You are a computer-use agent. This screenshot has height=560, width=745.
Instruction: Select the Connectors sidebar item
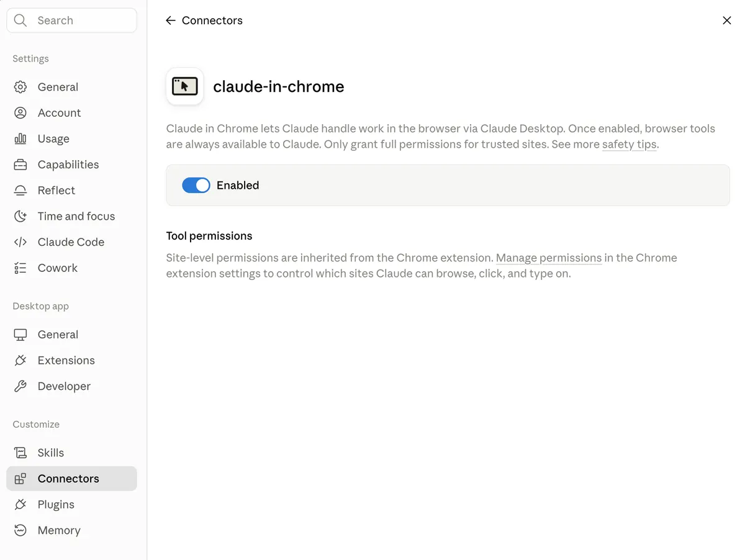71,479
